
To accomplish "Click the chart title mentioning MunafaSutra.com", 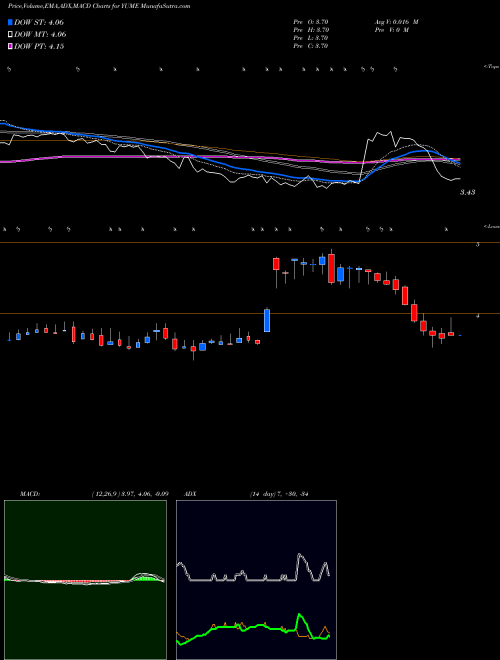I will pos(99,6).
